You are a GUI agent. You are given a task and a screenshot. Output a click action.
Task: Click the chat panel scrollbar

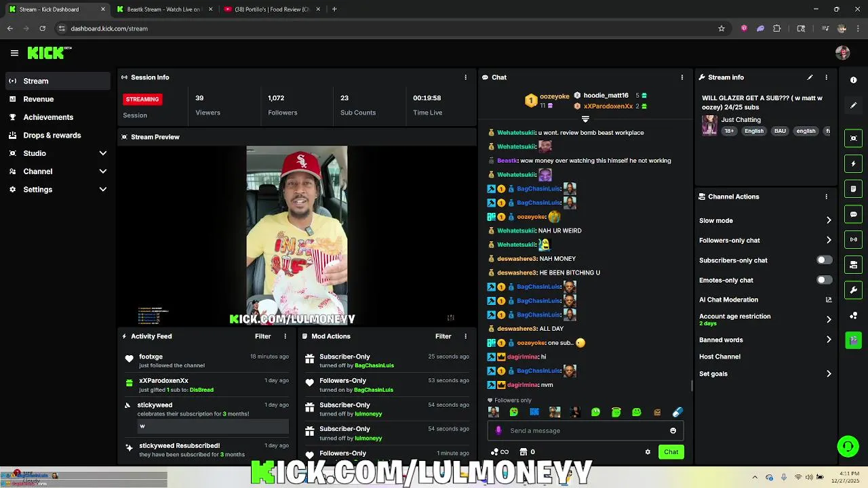[x=692, y=386]
